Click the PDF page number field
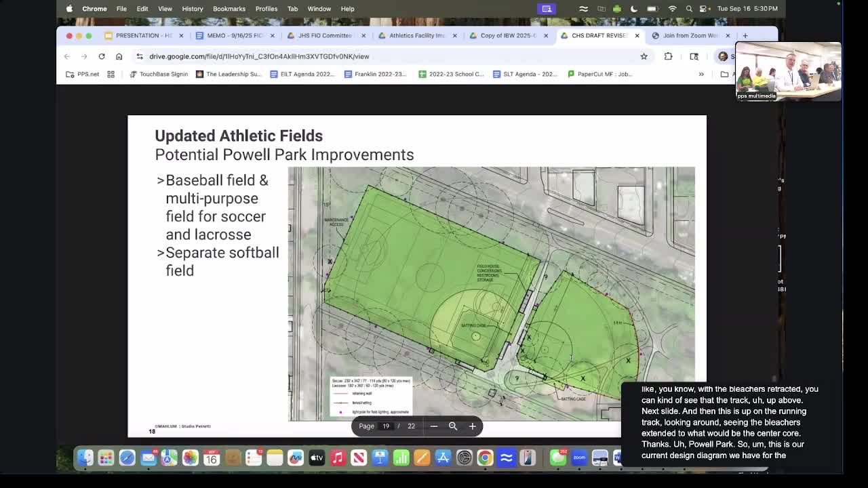This screenshot has height=488, width=868. pyautogui.click(x=386, y=426)
